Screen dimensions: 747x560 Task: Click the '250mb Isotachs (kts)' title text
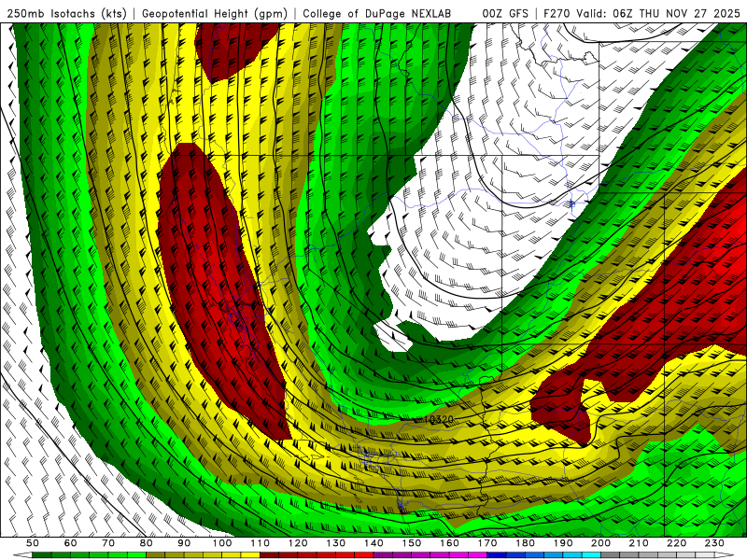(x=67, y=13)
